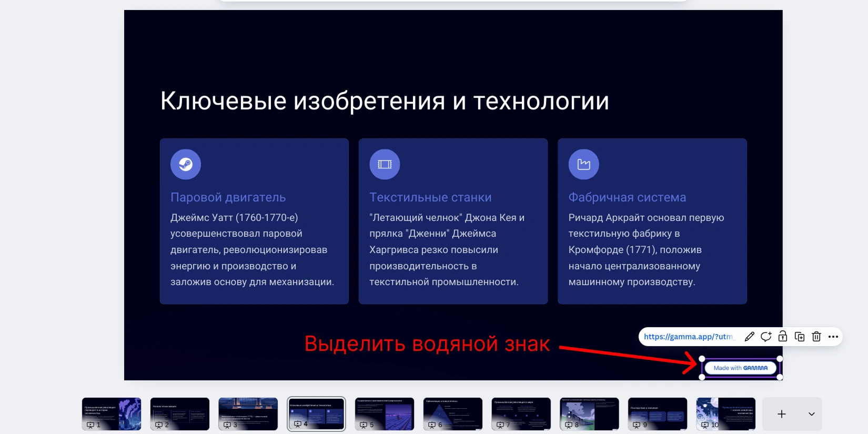Viewport: 868px width, 434px height.
Task: Click the pencil edit link icon
Action: (x=750, y=337)
